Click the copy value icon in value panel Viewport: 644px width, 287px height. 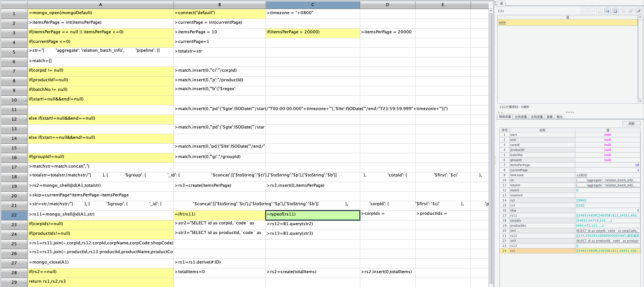[607, 11]
